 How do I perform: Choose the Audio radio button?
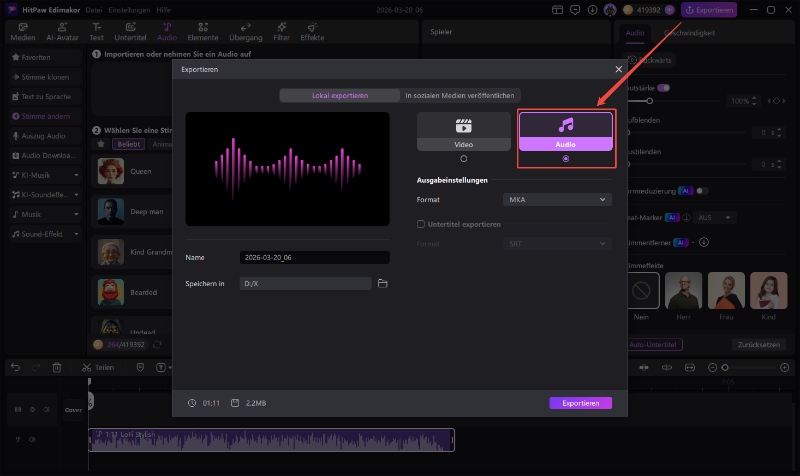[566, 159]
